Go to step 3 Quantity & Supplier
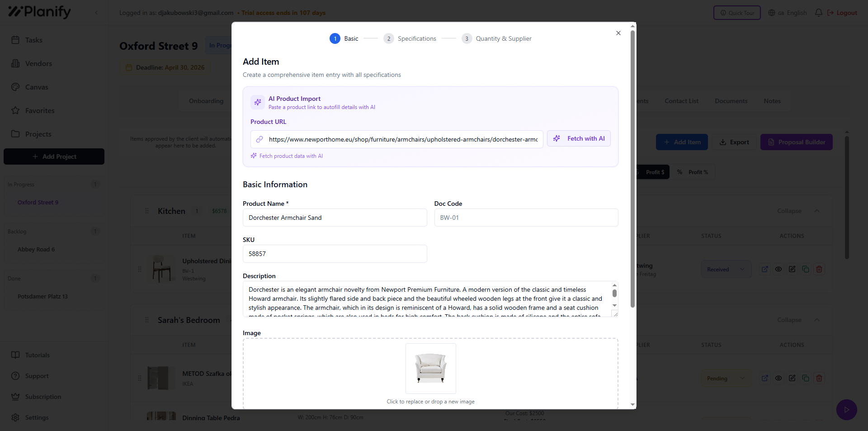This screenshot has width=868, height=431. (x=497, y=38)
